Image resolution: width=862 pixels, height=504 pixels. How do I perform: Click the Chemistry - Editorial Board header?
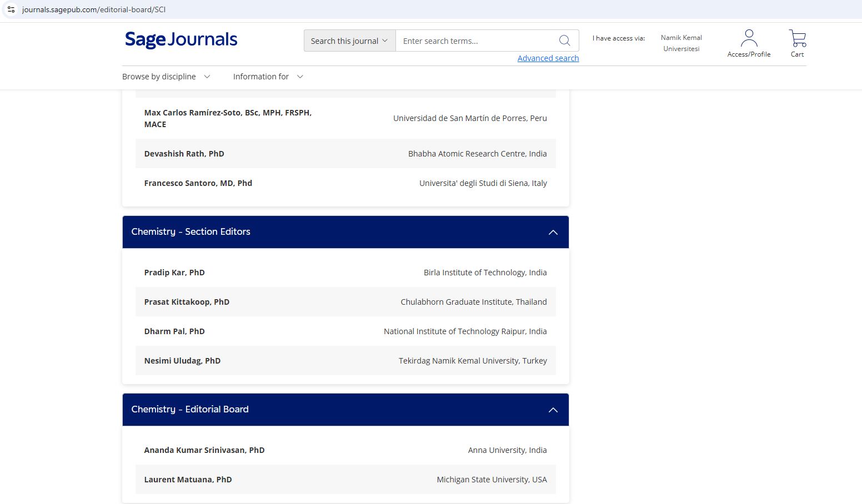click(x=345, y=410)
